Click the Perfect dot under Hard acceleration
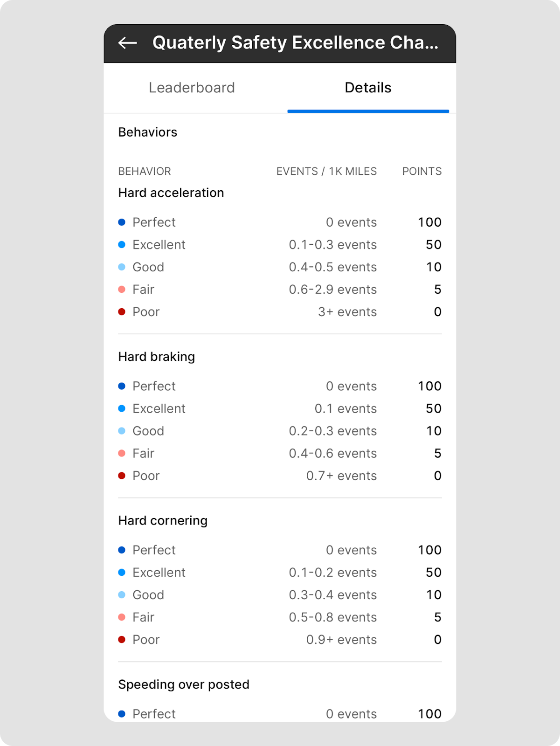Image resolution: width=560 pixels, height=746 pixels. pos(122,222)
